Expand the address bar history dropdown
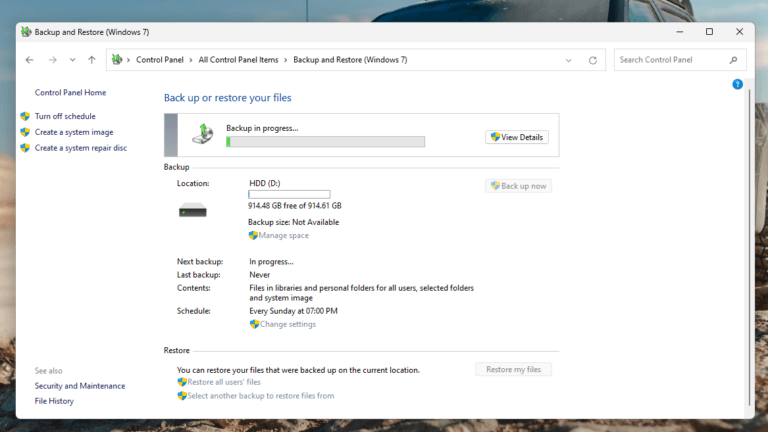Viewport: 768px width, 432px height. [x=568, y=60]
